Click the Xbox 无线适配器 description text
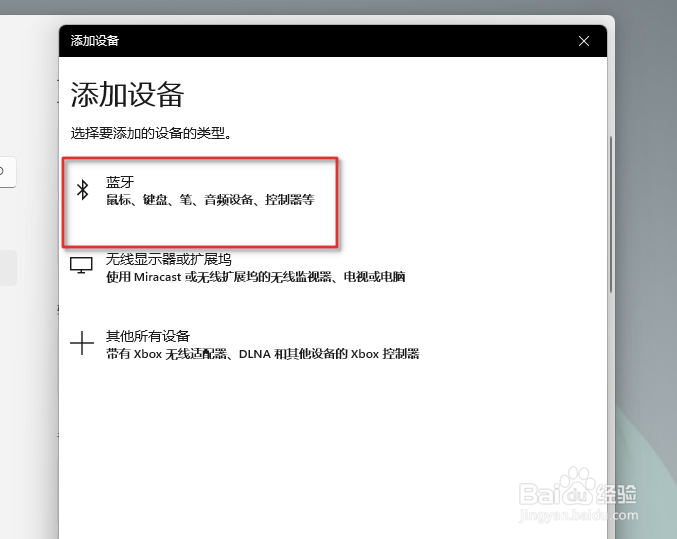677x539 pixels. click(x=263, y=354)
